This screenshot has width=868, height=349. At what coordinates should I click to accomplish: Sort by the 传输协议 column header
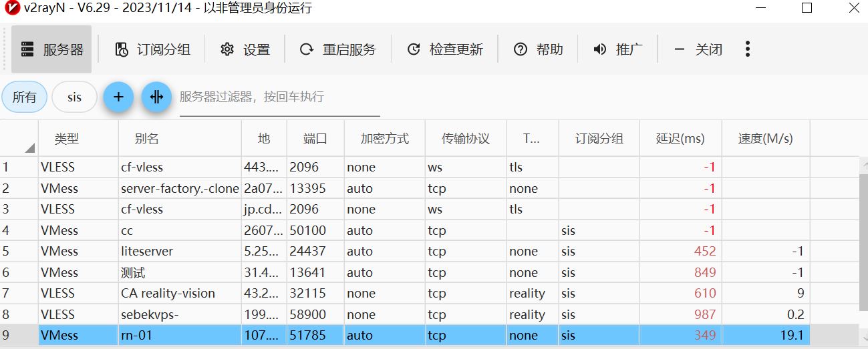[x=466, y=139]
